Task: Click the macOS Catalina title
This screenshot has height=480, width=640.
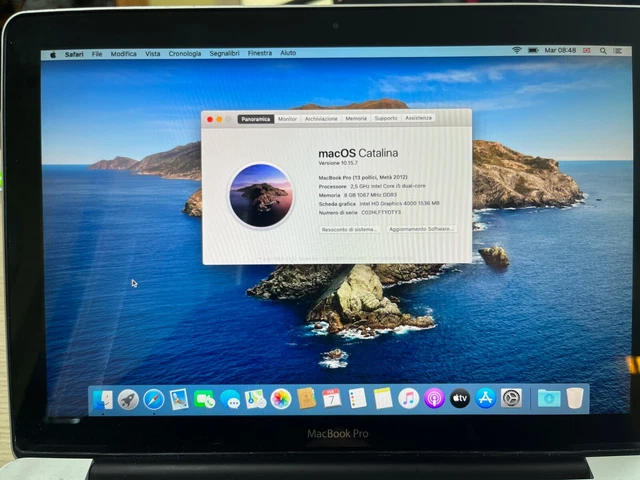Action: pyautogui.click(x=358, y=153)
